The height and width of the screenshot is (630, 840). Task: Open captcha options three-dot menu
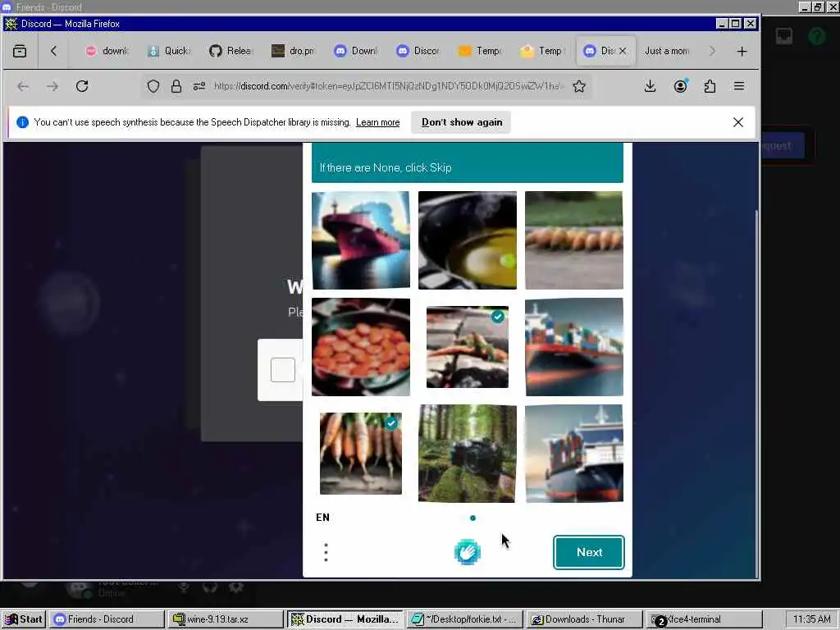(326, 552)
